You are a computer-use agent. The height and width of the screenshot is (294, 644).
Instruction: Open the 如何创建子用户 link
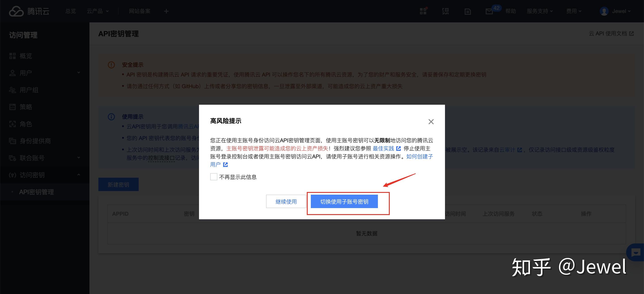coord(420,157)
